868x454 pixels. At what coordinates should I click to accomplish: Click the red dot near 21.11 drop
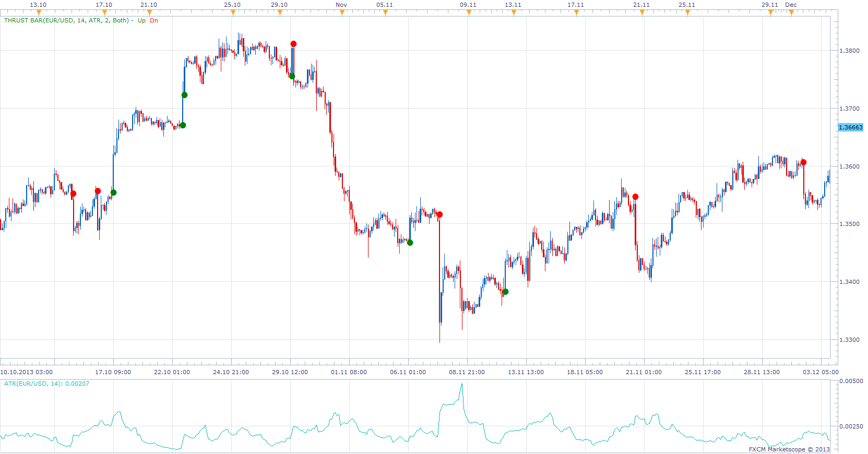tap(635, 197)
